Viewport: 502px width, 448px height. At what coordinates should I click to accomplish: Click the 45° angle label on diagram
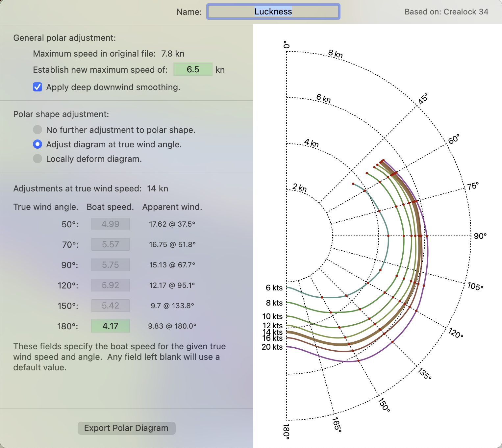(423, 99)
